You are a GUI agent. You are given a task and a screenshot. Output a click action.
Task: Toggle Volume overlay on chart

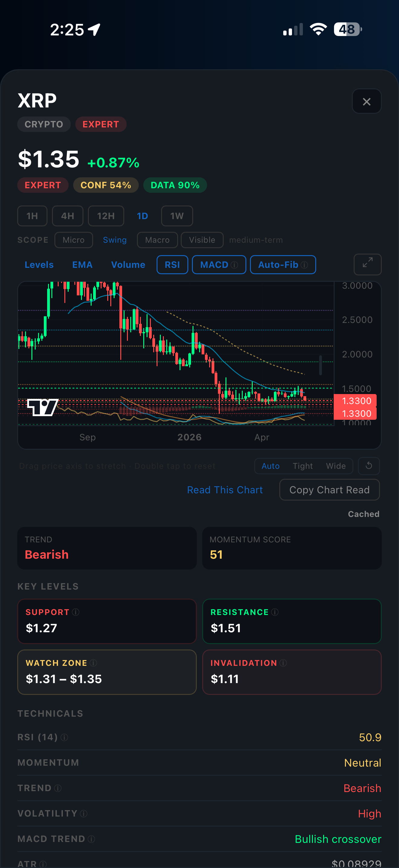click(128, 265)
